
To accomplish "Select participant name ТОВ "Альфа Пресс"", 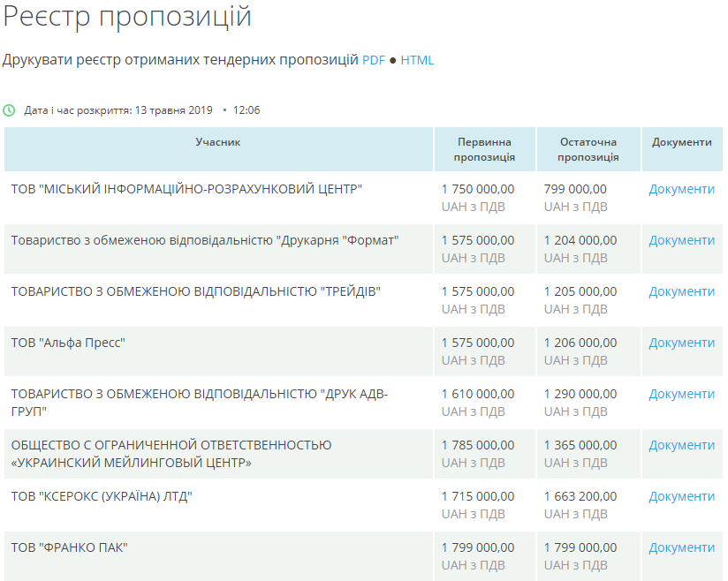I will pyautogui.click(x=68, y=343).
